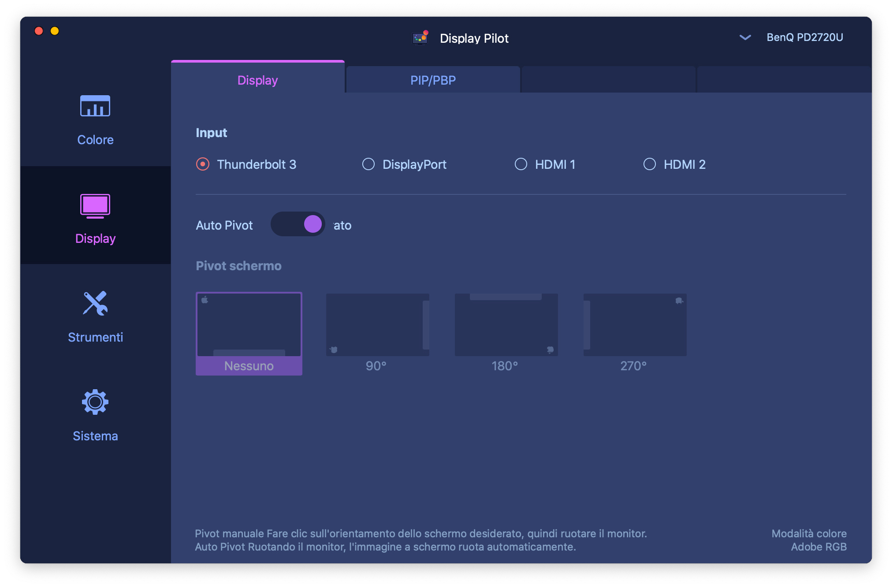Select HDMI 2 input option
This screenshot has height=588, width=893.
tap(650, 164)
